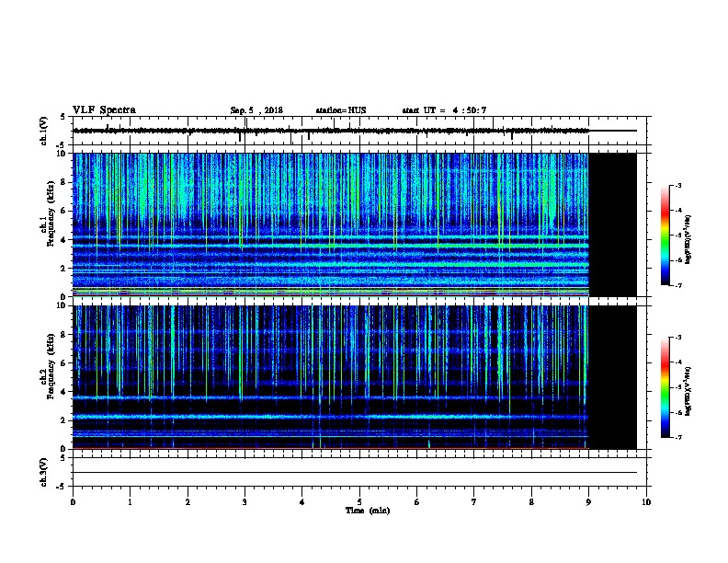The image size is (728, 563).
Task: Click time axis tick label "0"
Action: coord(73,501)
